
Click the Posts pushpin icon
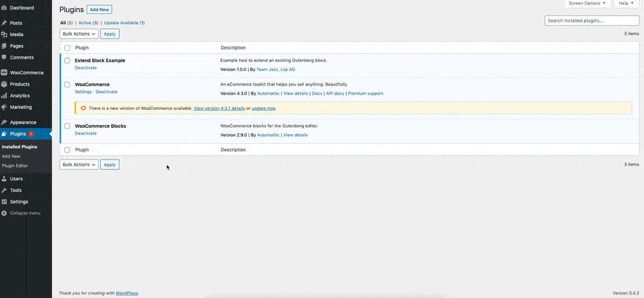coord(4,23)
